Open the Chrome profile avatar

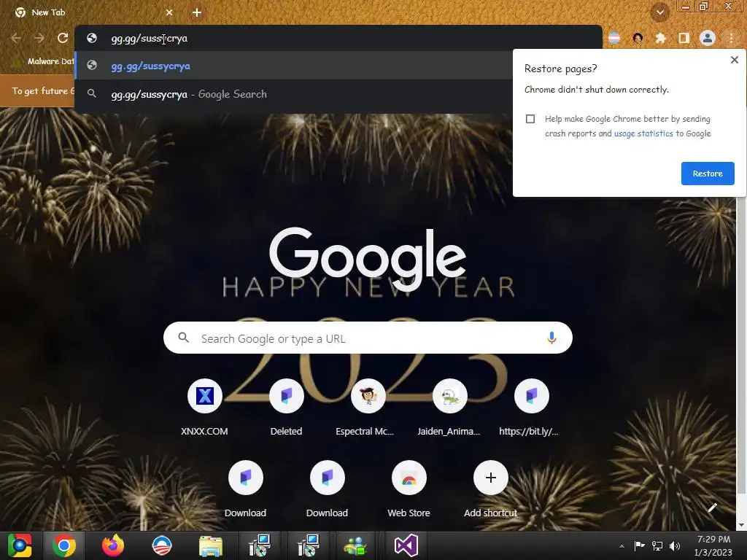(x=708, y=38)
